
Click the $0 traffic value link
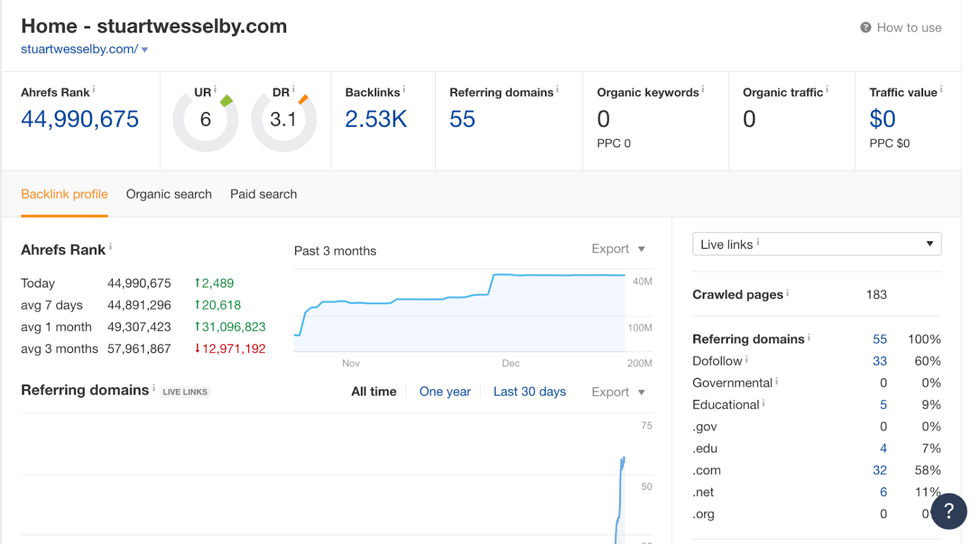click(883, 119)
